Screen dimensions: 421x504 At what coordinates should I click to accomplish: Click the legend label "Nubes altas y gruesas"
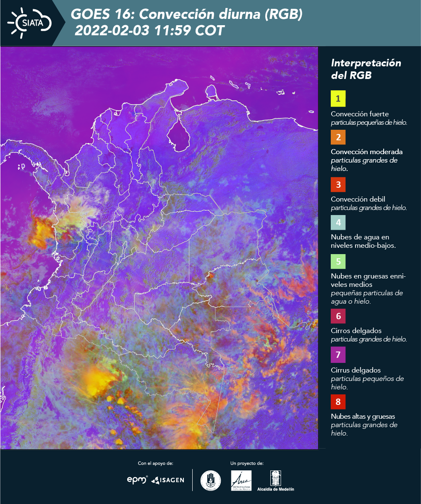click(363, 417)
